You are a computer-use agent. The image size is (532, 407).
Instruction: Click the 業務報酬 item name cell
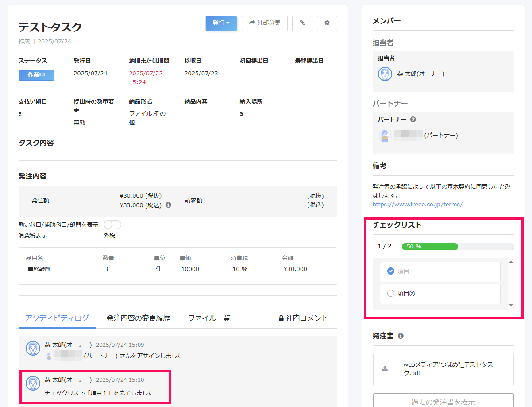[39, 269]
